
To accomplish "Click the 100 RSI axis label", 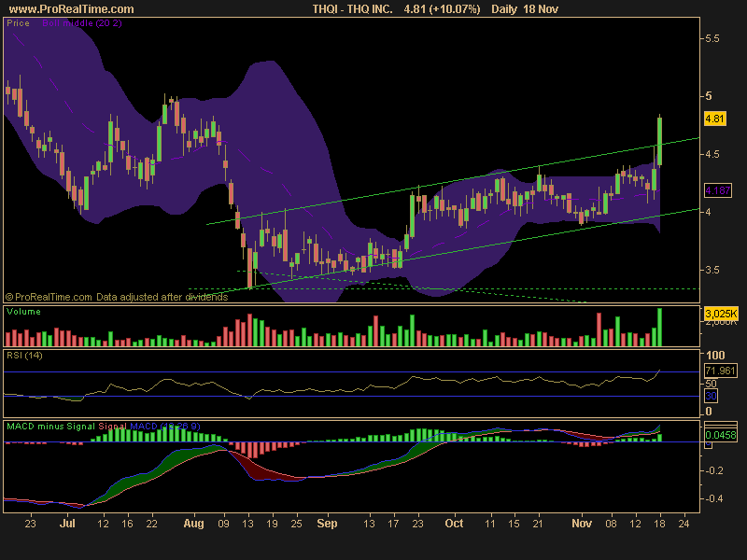I will 715,356.
